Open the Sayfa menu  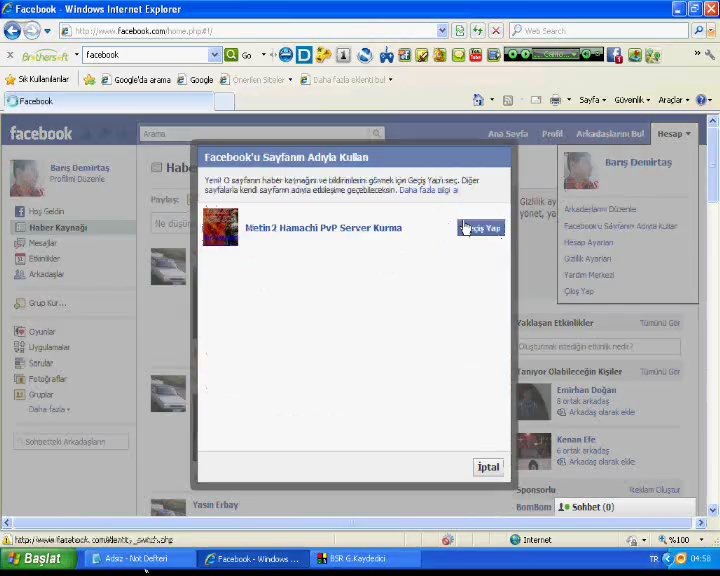pos(592,100)
